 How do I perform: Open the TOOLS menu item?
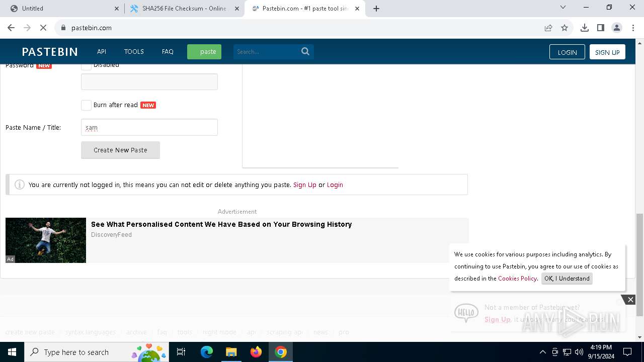pos(134,52)
